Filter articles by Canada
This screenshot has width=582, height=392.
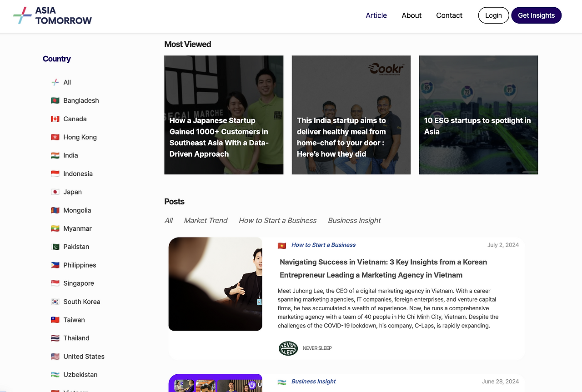(x=75, y=119)
